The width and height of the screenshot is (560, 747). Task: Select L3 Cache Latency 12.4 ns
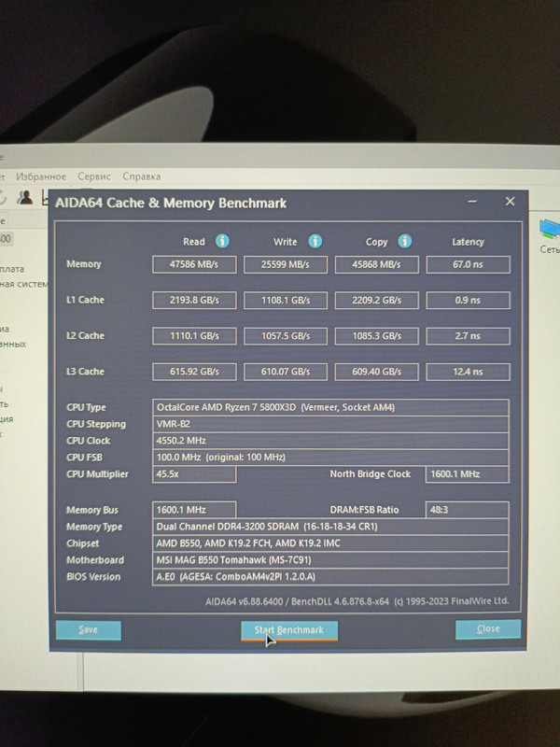coord(469,372)
